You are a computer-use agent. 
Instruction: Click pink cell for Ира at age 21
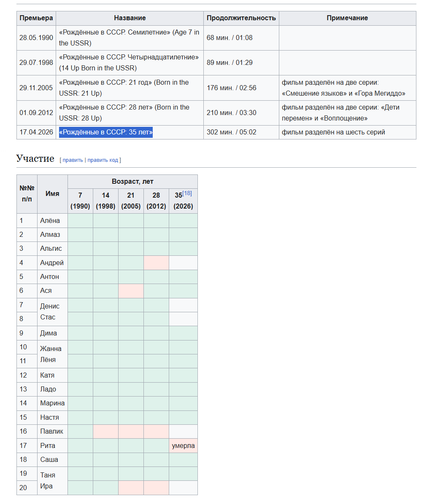pyautogui.click(x=131, y=488)
